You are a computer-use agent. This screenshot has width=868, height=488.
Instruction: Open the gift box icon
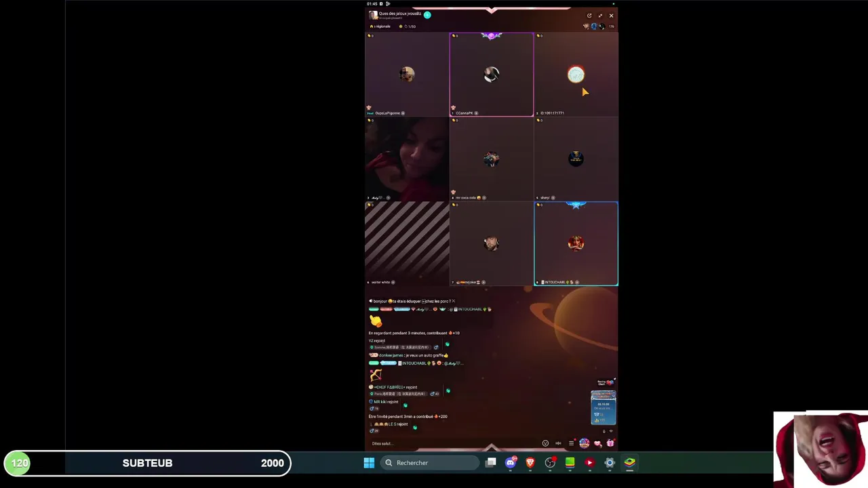pyautogui.click(x=610, y=443)
